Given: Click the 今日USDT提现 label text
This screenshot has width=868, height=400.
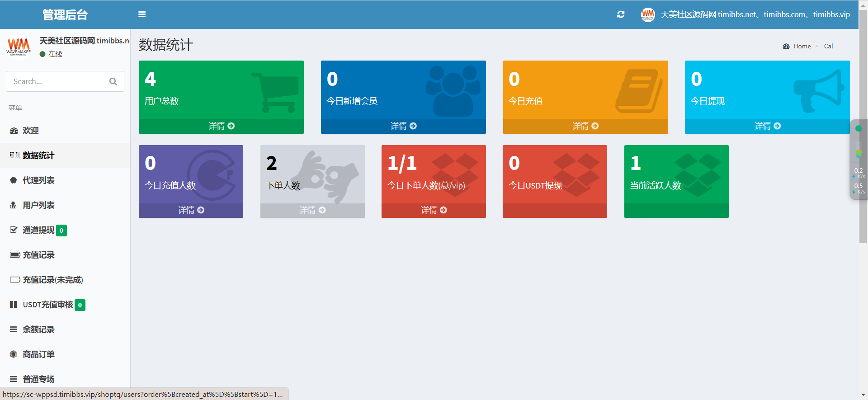Looking at the screenshot, I should pyautogui.click(x=535, y=185).
